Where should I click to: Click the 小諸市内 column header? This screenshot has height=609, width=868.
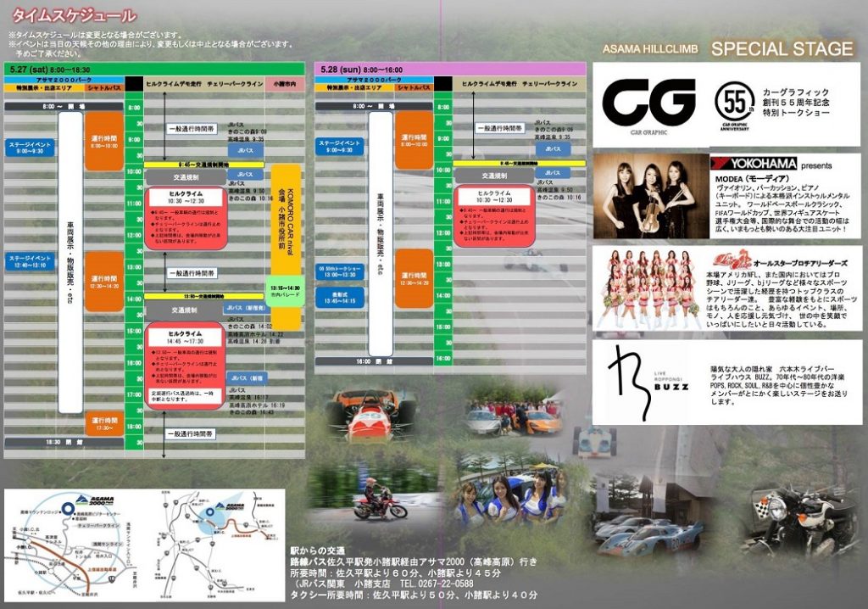coord(285,84)
